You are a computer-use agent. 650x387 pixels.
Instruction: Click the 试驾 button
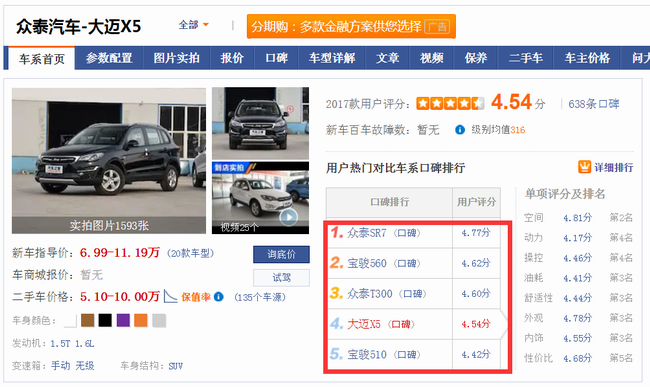[x=281, y=277]
